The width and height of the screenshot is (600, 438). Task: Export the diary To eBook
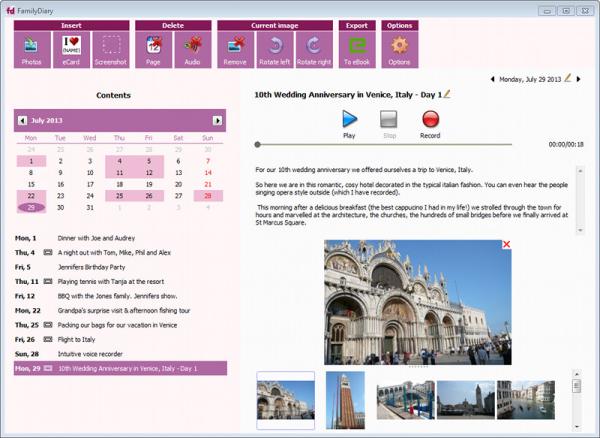(x=357, y=49)
